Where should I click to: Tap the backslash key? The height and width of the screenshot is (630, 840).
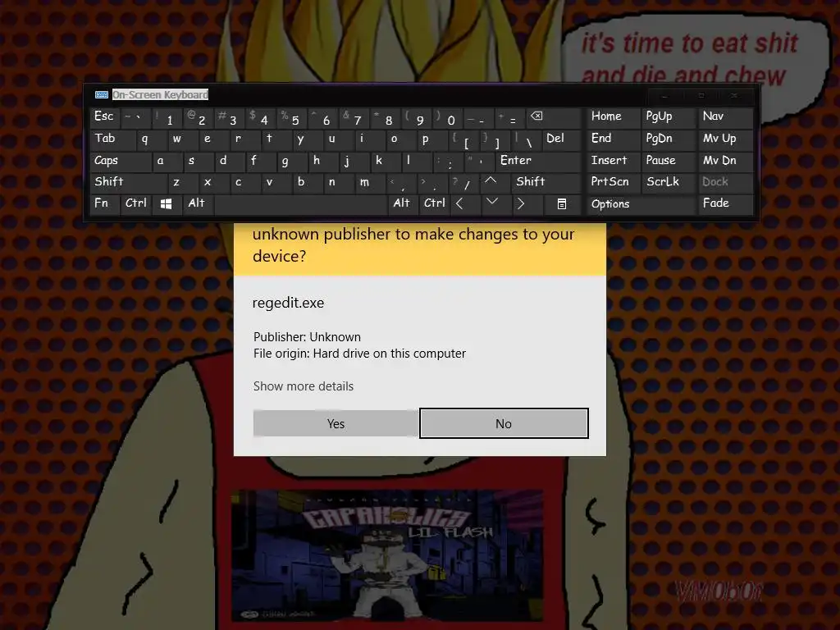(x=526, y=139)
